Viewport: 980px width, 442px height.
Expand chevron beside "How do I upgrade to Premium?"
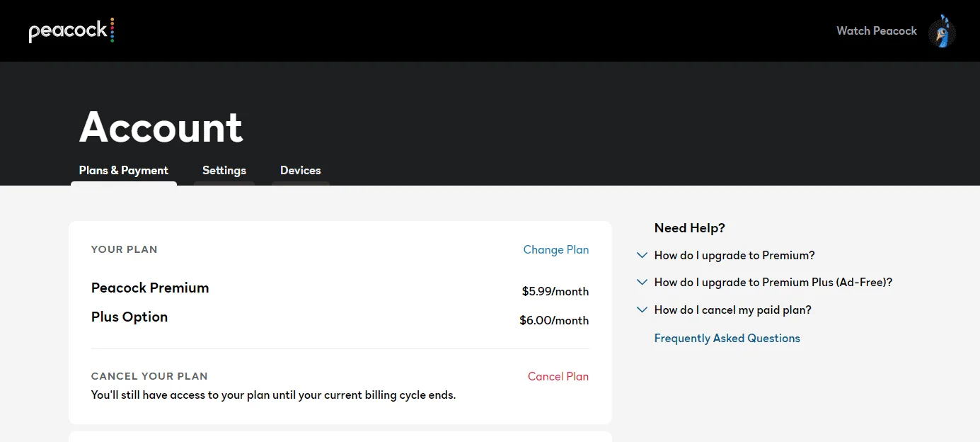coord(642,255)
